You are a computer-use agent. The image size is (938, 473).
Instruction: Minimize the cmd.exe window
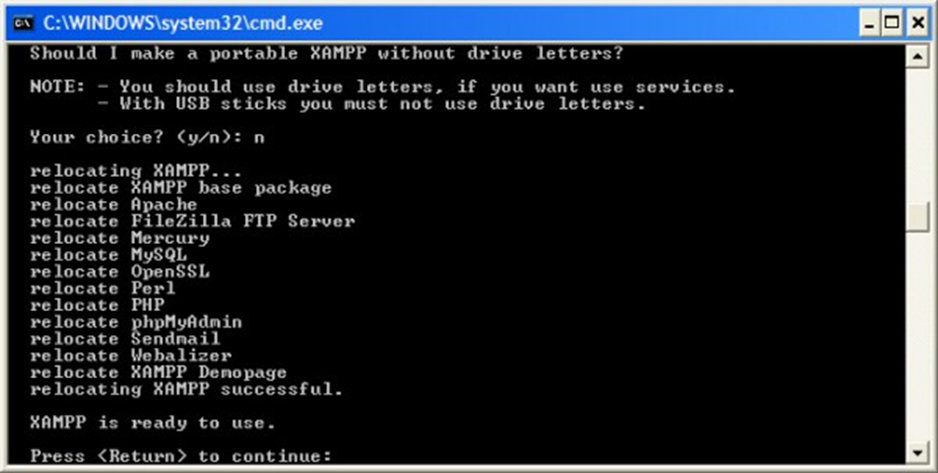point(870,23)
